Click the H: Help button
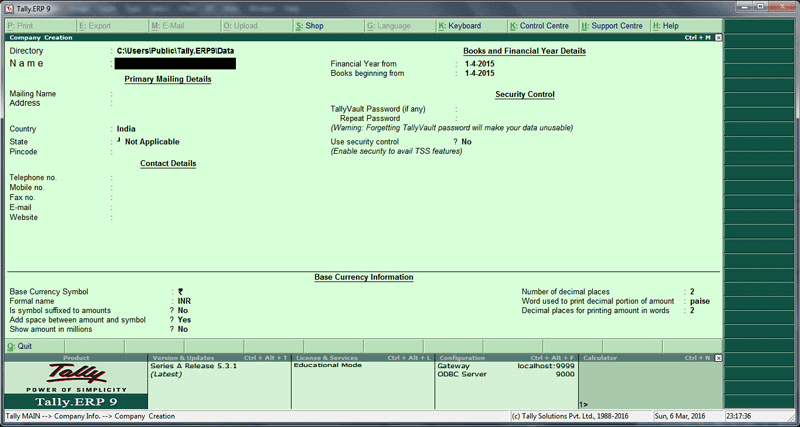 686,26
